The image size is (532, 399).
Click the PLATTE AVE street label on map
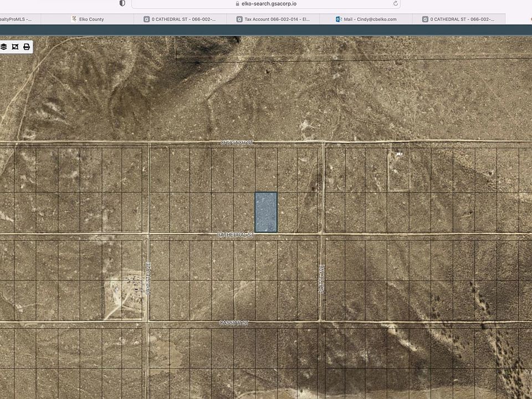321,279
